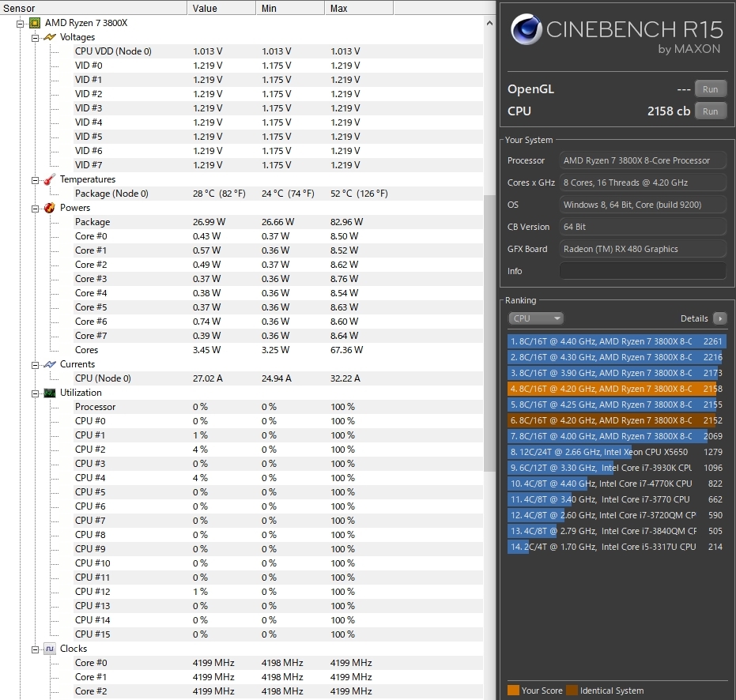Collapse the Temperatures section
The height and width of the screenshot is (700, 736).
tap(36, 180)
